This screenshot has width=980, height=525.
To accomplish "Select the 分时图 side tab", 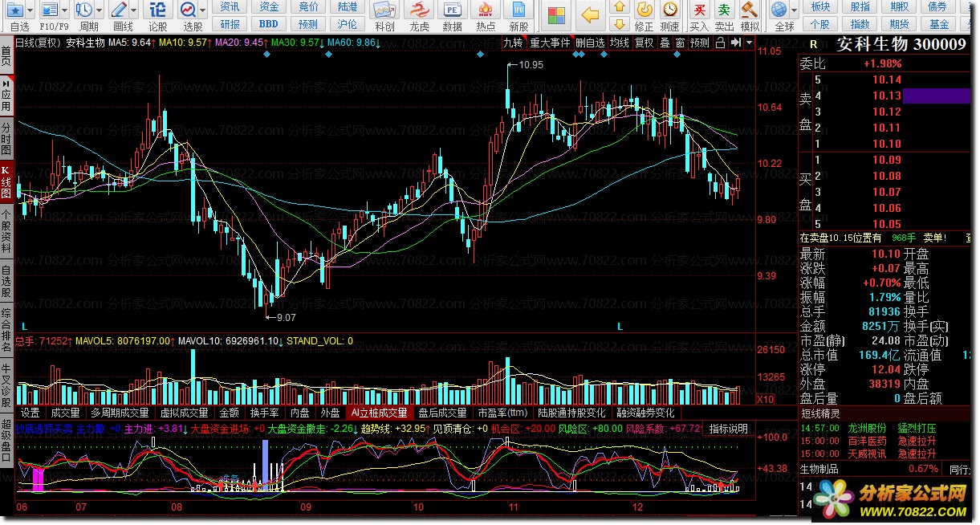I will click(6, 139).
